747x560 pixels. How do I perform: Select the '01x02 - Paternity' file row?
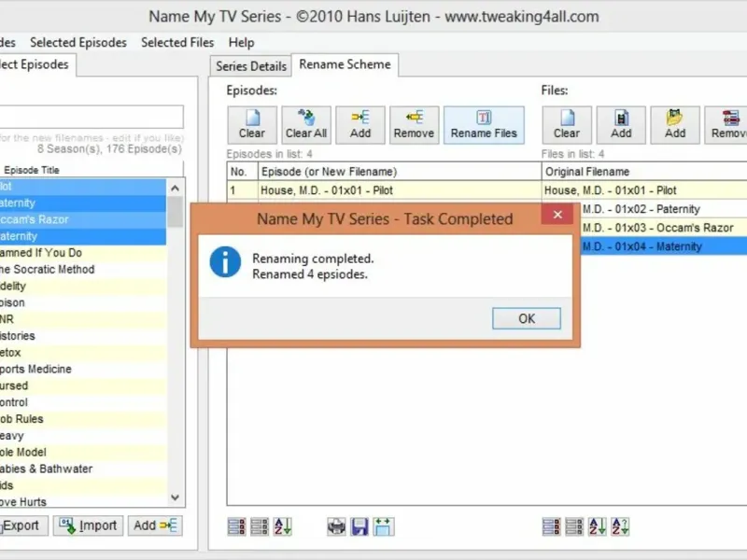click(664, 209)
